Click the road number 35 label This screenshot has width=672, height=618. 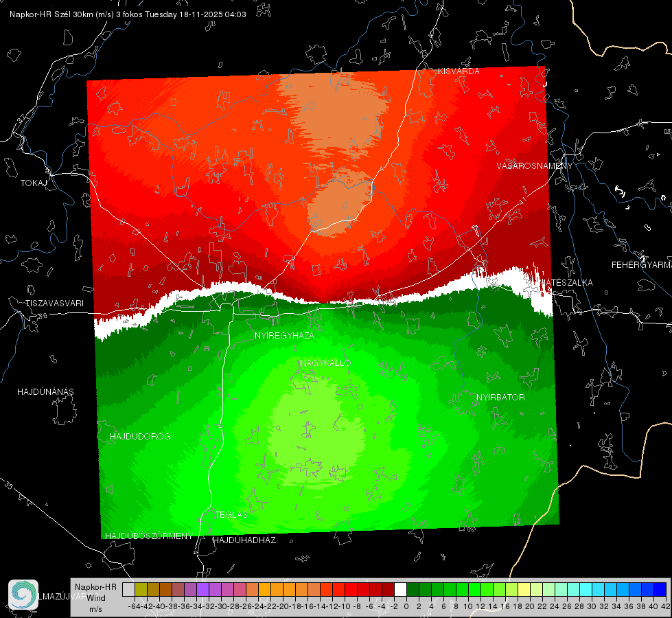click(x=9, y=485)
